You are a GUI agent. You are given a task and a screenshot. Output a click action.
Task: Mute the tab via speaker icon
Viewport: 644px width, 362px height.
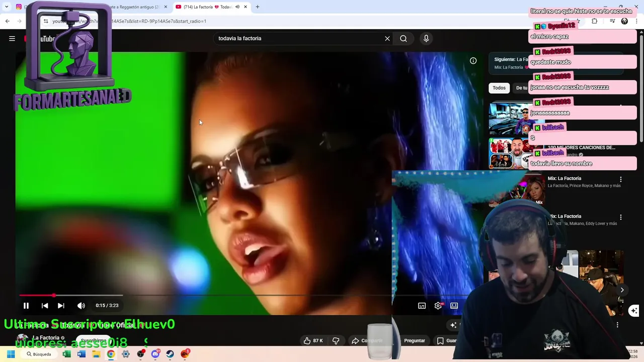[237, 7]
